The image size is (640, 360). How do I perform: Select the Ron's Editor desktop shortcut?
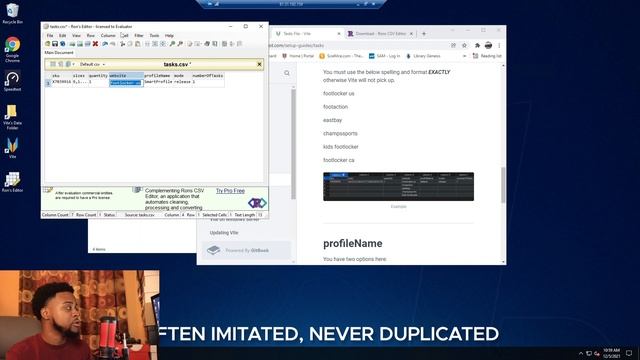(x=12, y=182)
